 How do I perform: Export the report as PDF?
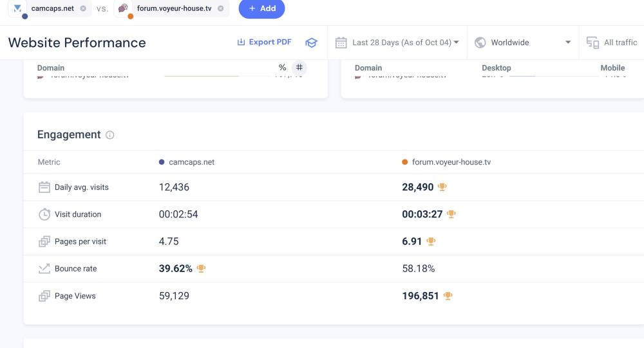[264, 42]
